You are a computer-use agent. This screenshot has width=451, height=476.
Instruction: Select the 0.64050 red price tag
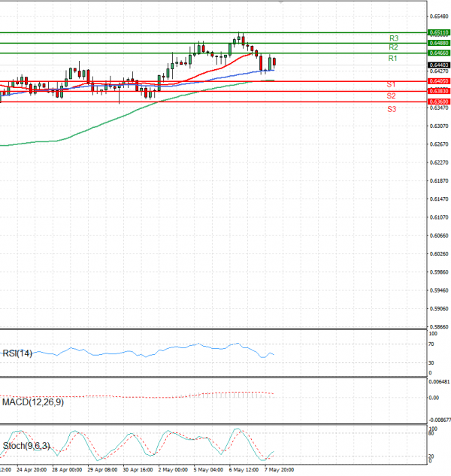point(439,81)
